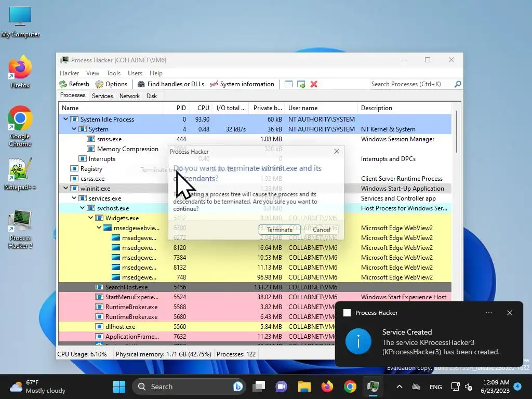532x399 pixels.
Task: Sort by the Description column header
Action: (404, 108)
